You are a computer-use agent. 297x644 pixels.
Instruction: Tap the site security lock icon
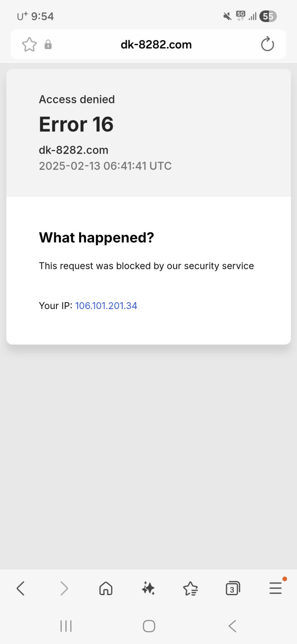[x=48, y=45]
